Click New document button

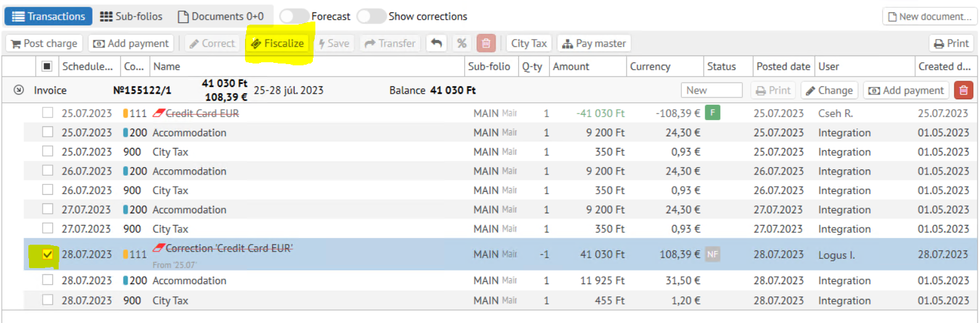click(929, 17)
